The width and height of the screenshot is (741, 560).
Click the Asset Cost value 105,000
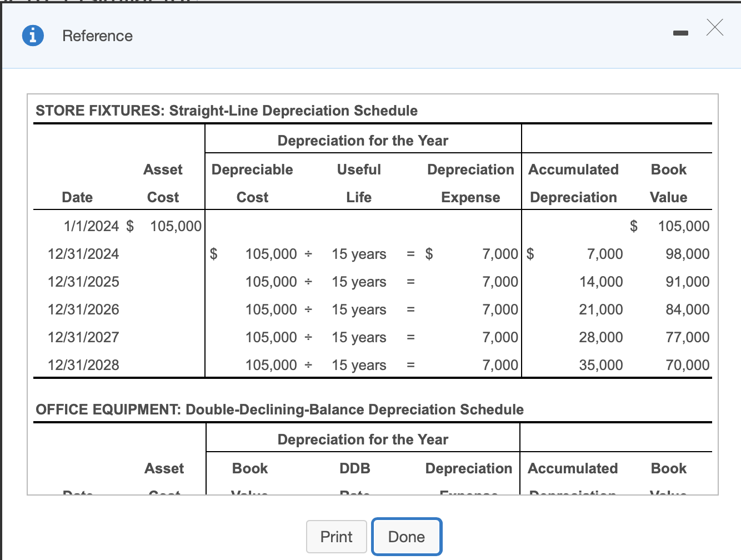176,226
